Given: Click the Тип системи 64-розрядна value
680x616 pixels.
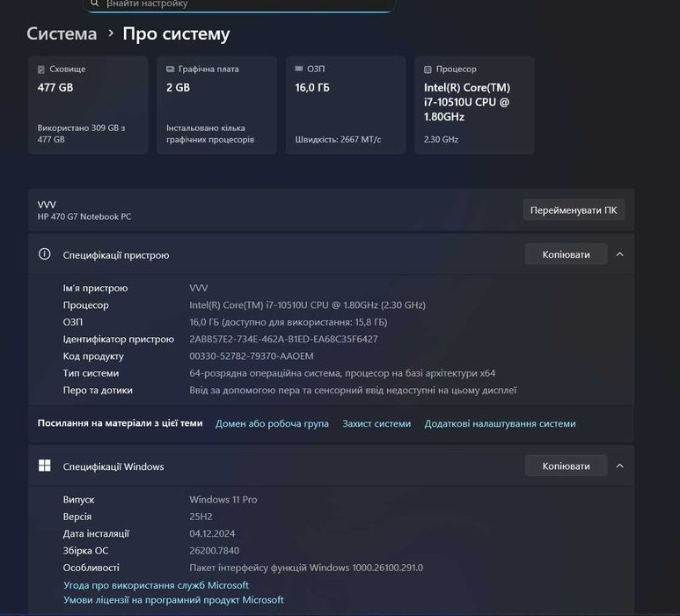Looking at the screenshot, I should (x=342, y=373).
